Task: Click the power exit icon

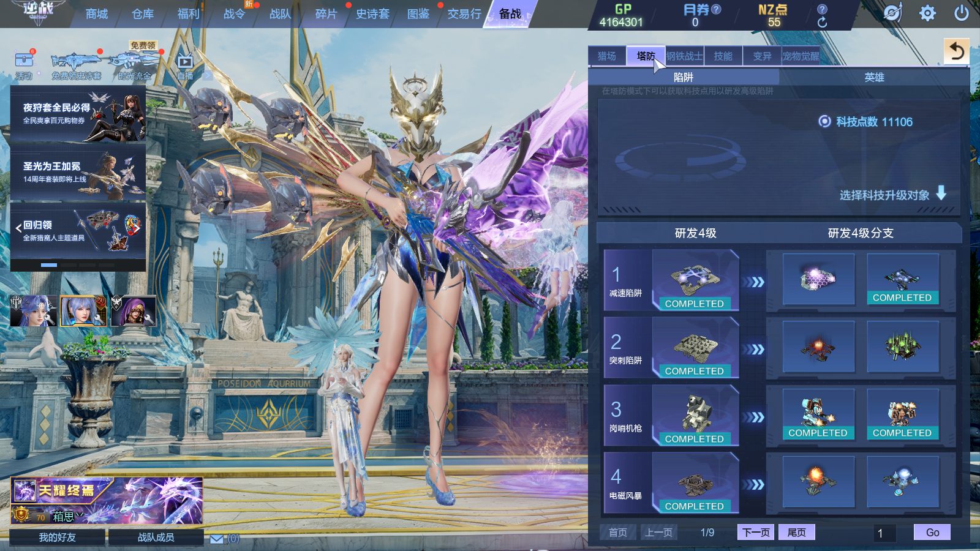Action: click(962, 13)
